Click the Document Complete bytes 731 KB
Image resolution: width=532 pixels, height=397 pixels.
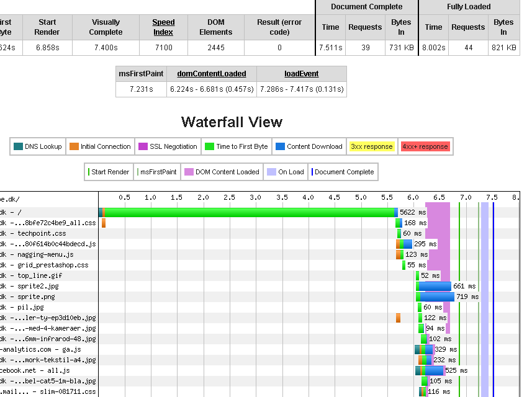click(x=402, y=48)
